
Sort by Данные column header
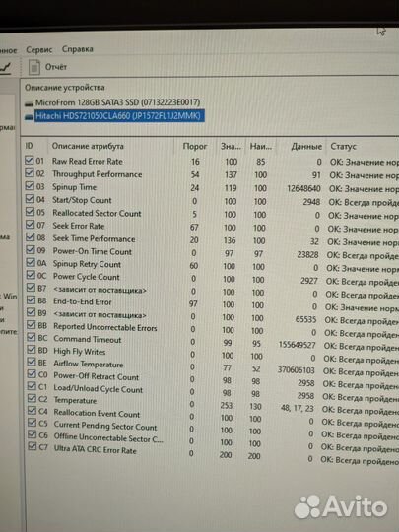(306, 147)
